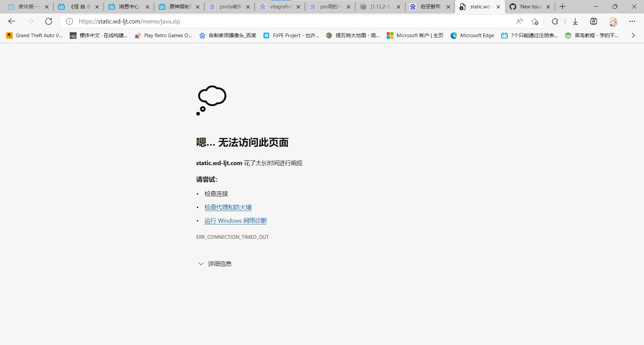Open the Read aloud feature

tap(520, 21)
